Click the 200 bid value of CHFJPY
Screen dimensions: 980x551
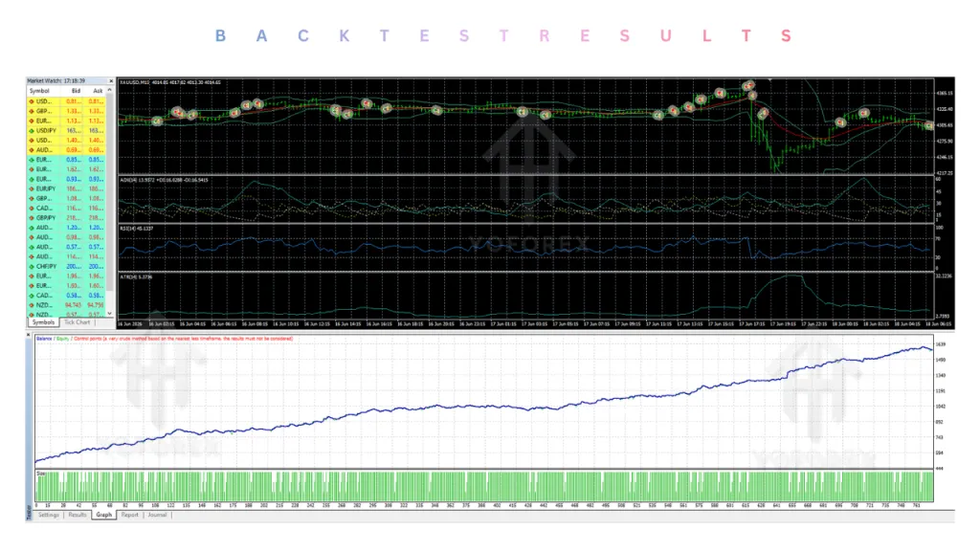(74, 266)
